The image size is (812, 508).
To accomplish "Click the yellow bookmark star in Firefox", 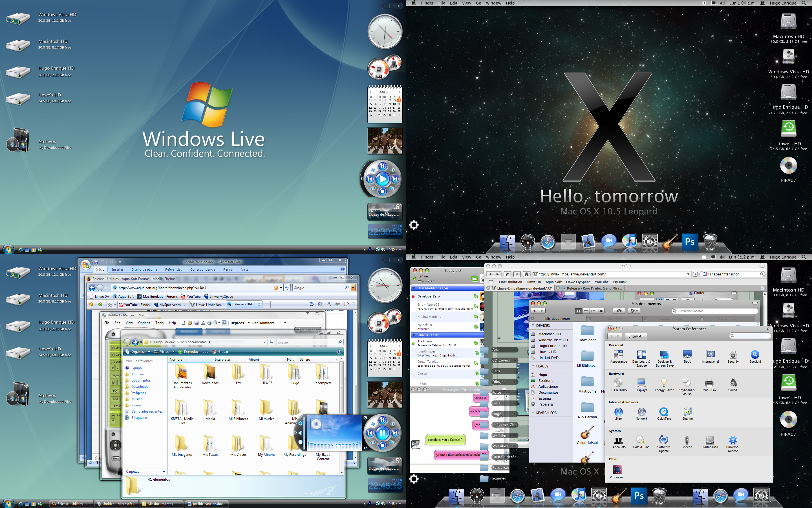I will click(x=91, y=305).
